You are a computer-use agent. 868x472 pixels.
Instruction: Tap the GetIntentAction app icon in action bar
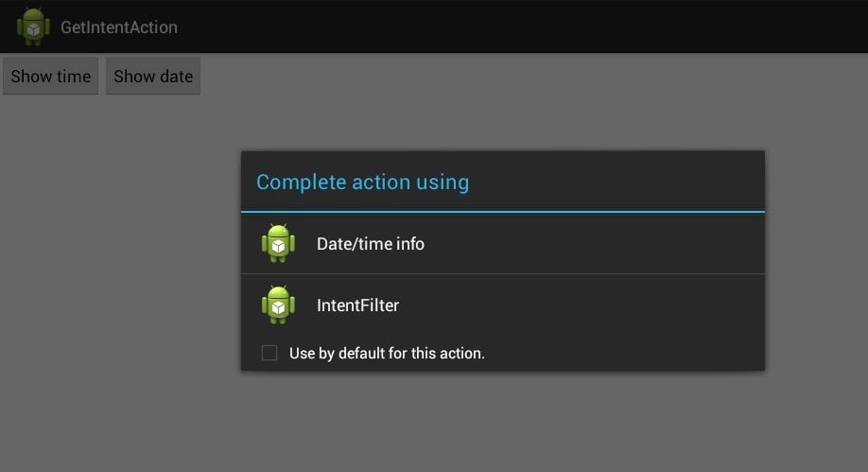(x=33, y=26)
